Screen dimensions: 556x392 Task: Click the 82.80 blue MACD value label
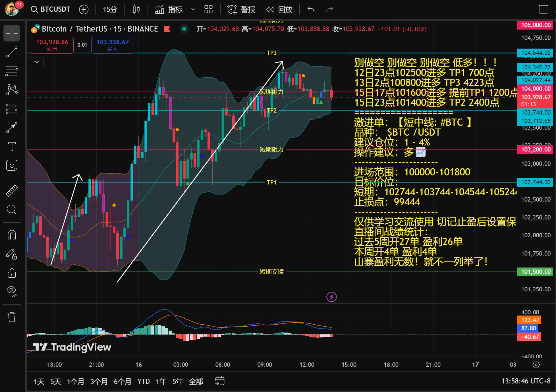tap(528, 328)
